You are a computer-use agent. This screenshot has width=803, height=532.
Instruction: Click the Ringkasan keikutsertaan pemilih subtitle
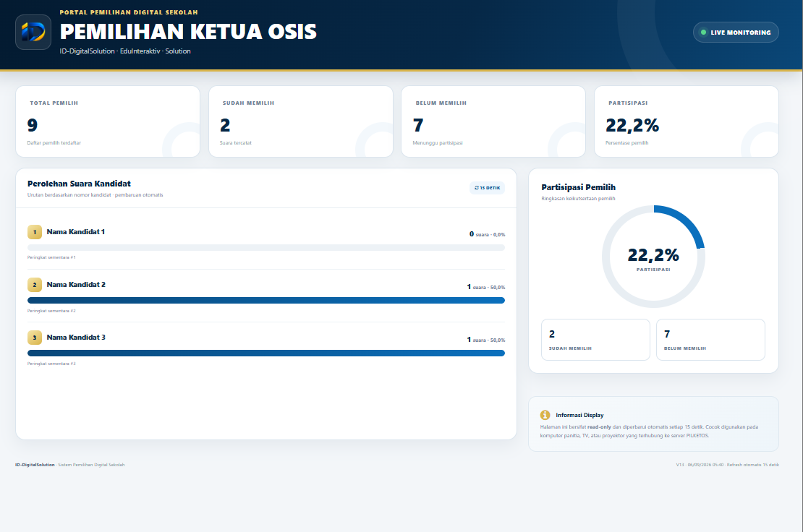(578, 199)
